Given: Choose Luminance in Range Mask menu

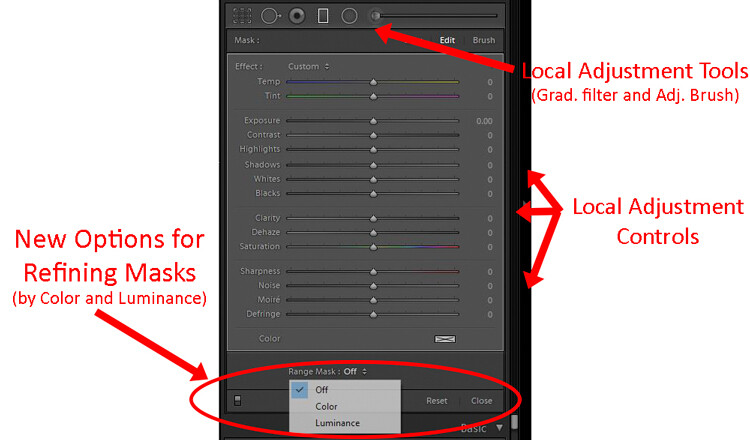Looking at the screenshot, I should coord(345,423).
